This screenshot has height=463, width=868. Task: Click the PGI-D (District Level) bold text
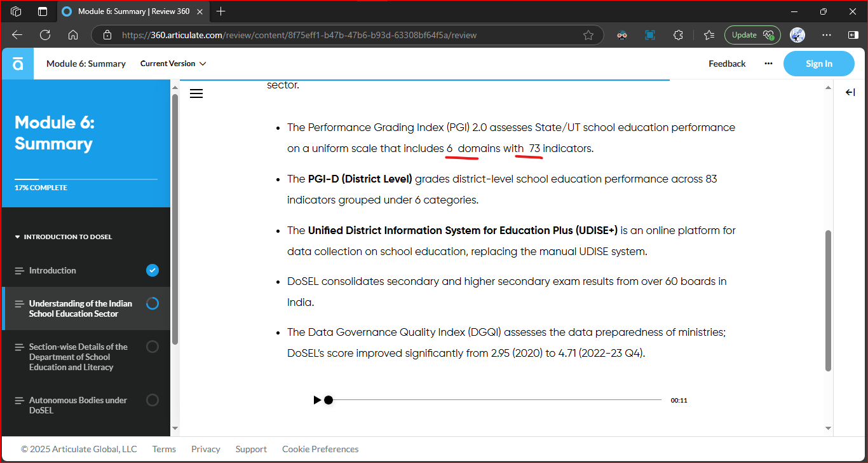(x=360, y=179)
